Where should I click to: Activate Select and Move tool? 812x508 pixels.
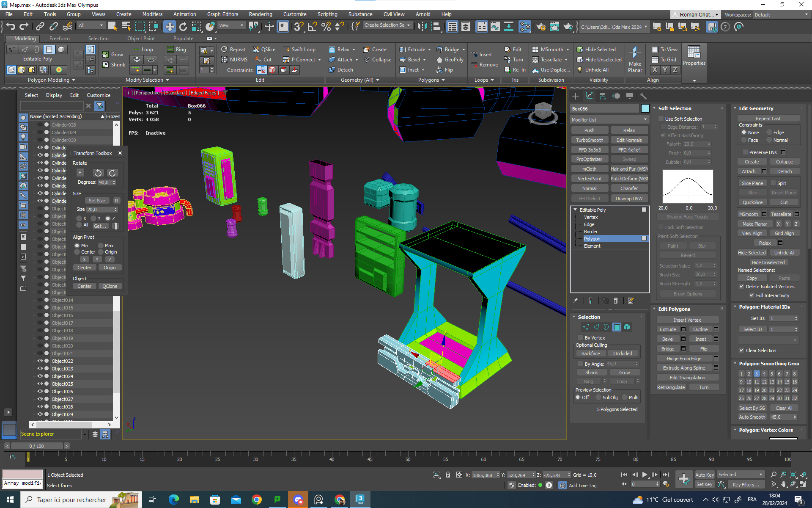(x=169, y=27)
